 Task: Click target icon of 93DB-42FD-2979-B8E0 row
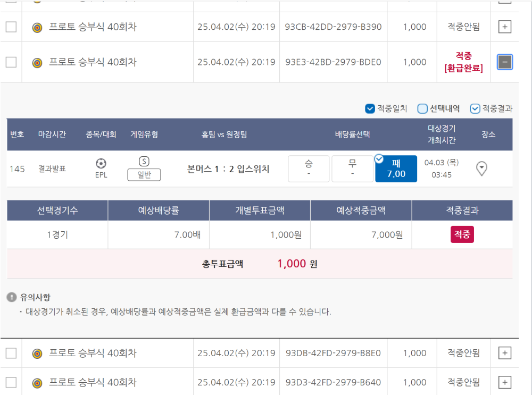coord(37,354)
